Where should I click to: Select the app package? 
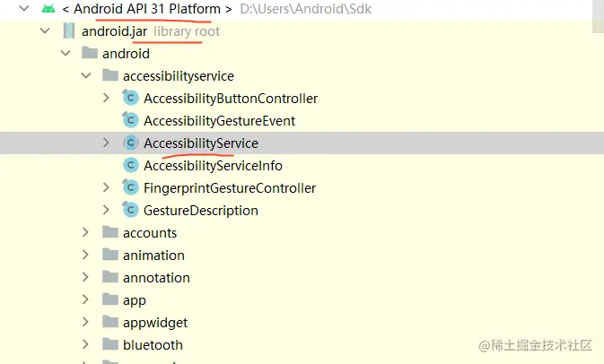[x=135, y=300]
